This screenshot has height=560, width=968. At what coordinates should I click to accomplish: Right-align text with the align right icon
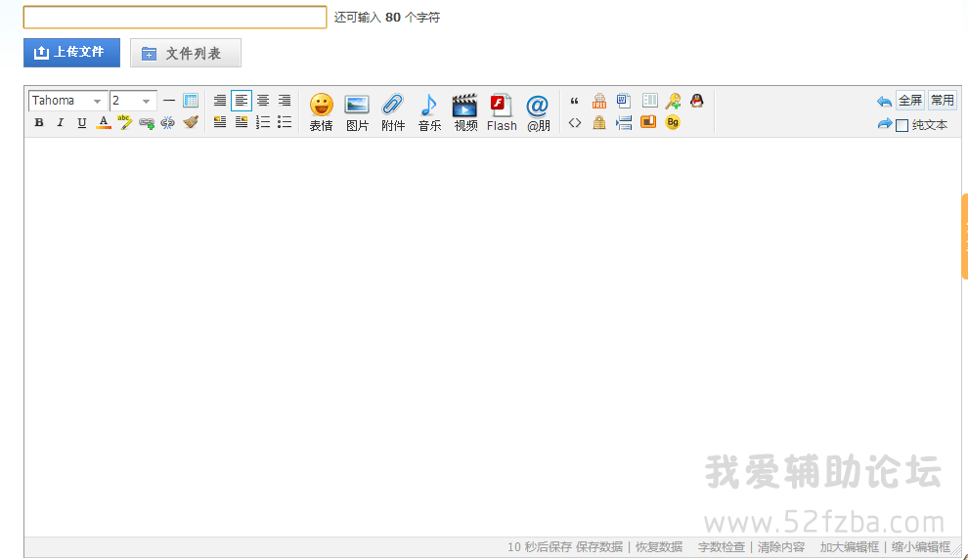(285, 100)
